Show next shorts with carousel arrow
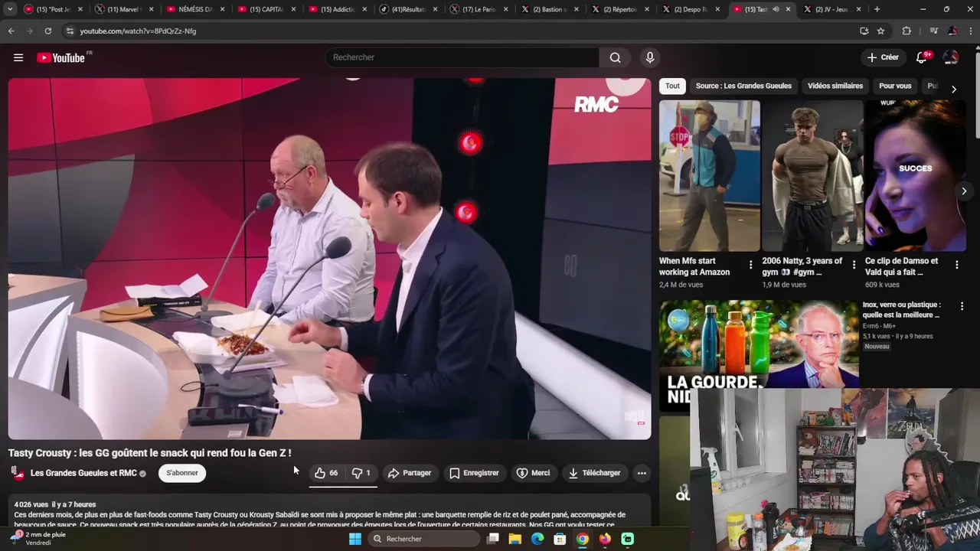Screen dimensions: 980x551 (x=964, y=191)
